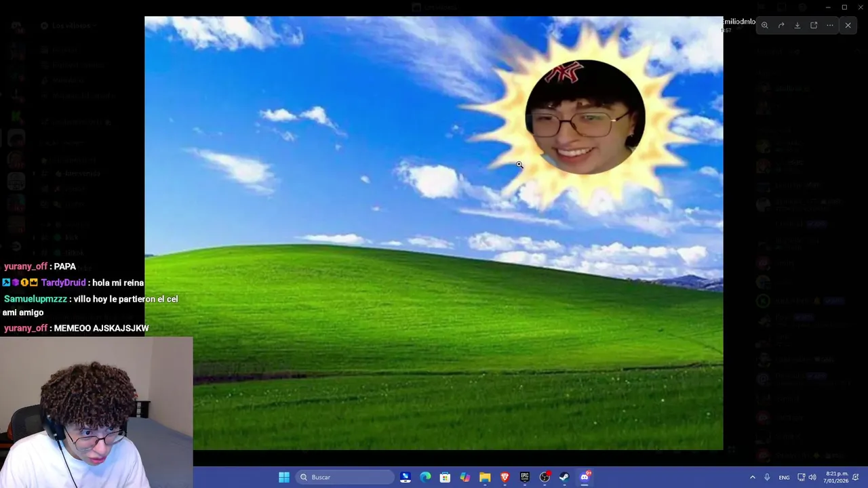The width and height of the screenshot is (868, 488).
Task: Click the microphone tray icon
Action: click(767, 477)
